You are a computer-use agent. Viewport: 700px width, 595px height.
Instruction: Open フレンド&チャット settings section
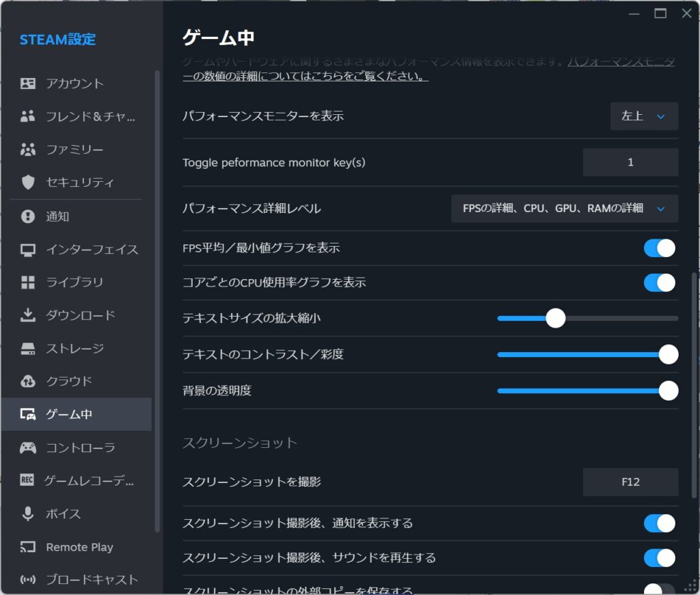point(77,116)
